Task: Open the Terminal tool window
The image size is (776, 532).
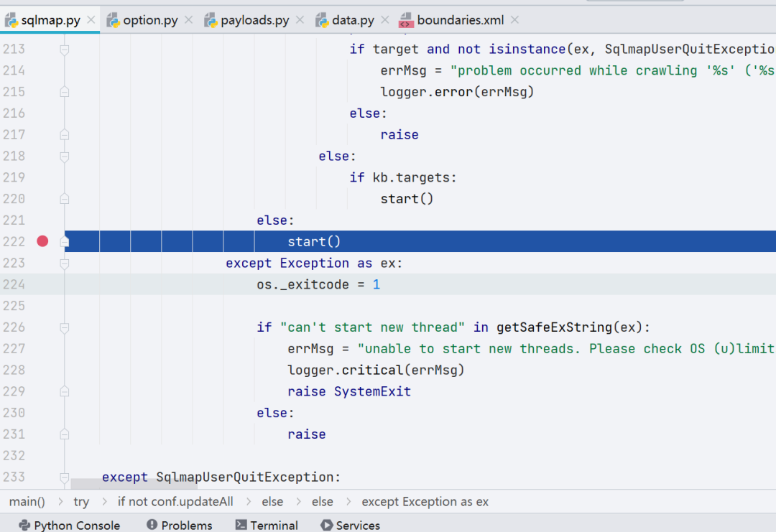Action: pyautogui.click(x=267, y=525)
